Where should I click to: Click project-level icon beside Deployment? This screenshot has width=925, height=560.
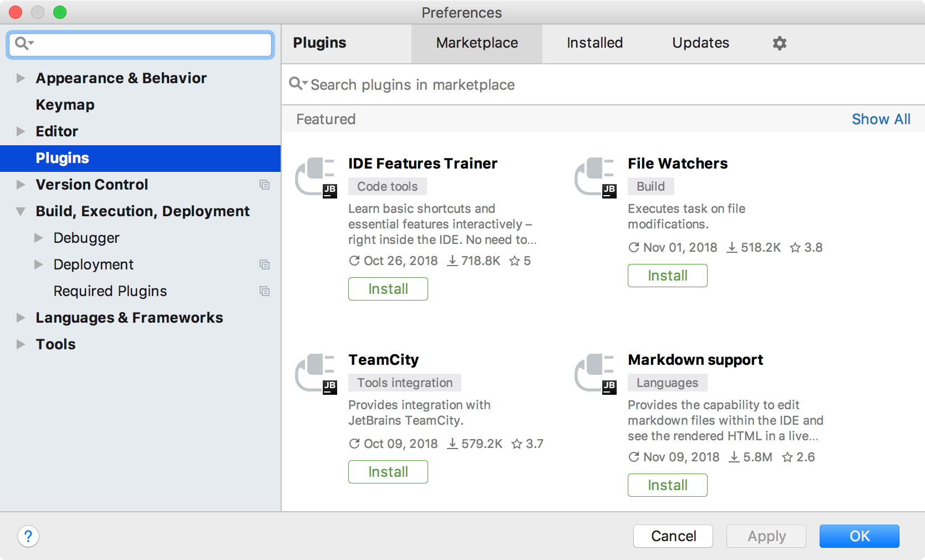click(265, 264)
